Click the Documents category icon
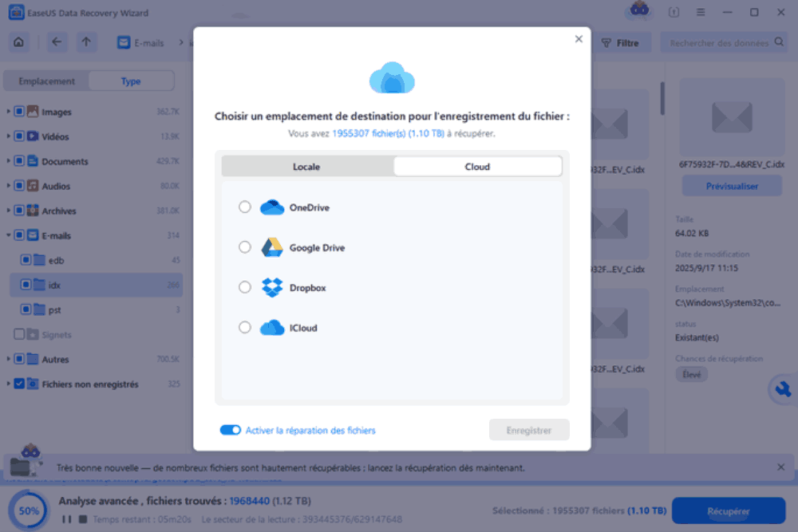Screen dimensions: 798x532 point(33,161)
